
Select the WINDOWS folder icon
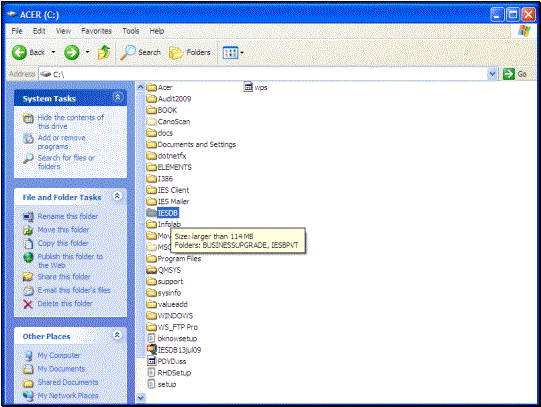151,315
